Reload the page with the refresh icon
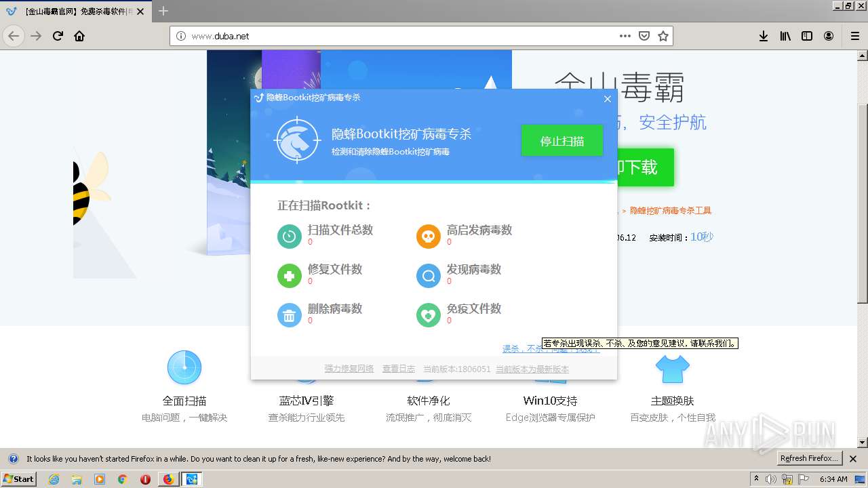The height and width of the screenshot is (488, 868). point(58,36)
